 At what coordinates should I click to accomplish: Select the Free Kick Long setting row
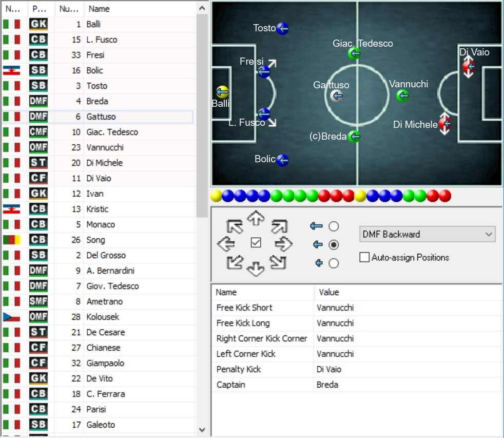coord(357,323)
